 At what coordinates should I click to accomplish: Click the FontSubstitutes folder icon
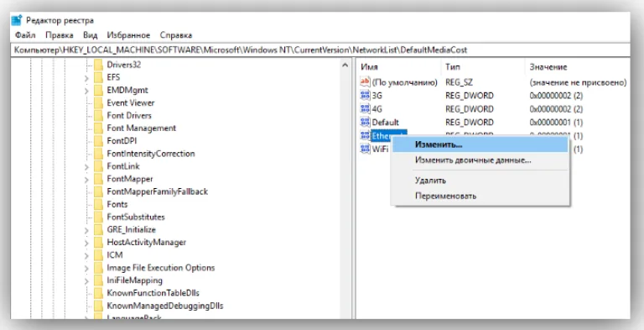(98, 217)
